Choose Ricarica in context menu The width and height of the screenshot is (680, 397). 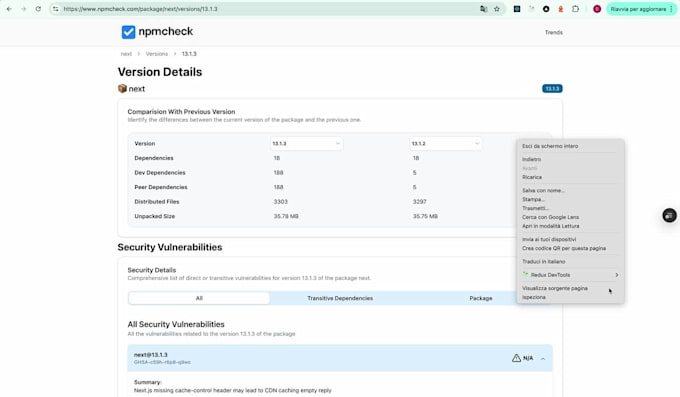[x=532, y=177]
